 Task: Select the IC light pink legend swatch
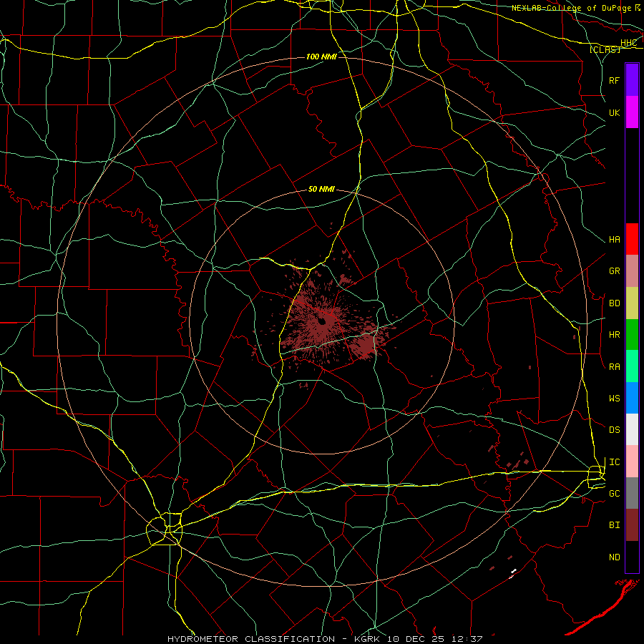coord(632,462)
